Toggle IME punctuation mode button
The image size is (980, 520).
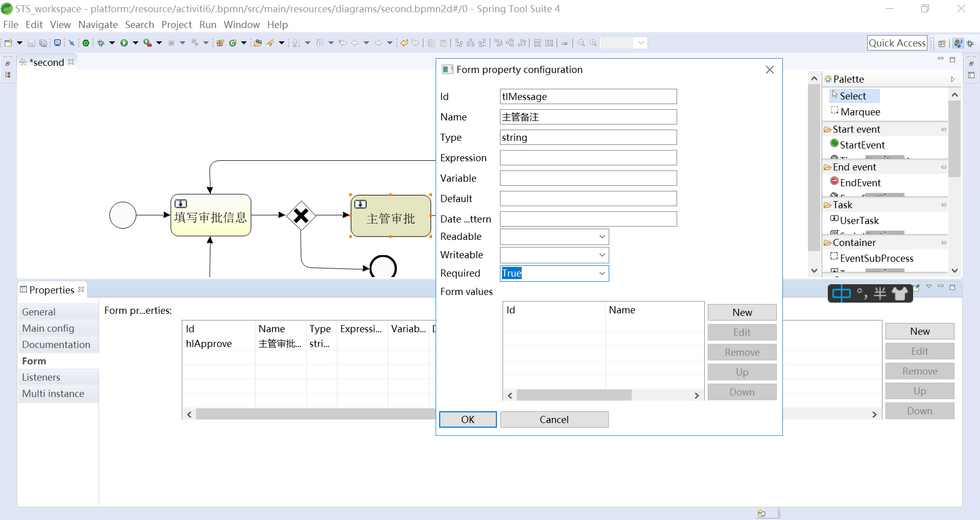click(x=863, y=293)
